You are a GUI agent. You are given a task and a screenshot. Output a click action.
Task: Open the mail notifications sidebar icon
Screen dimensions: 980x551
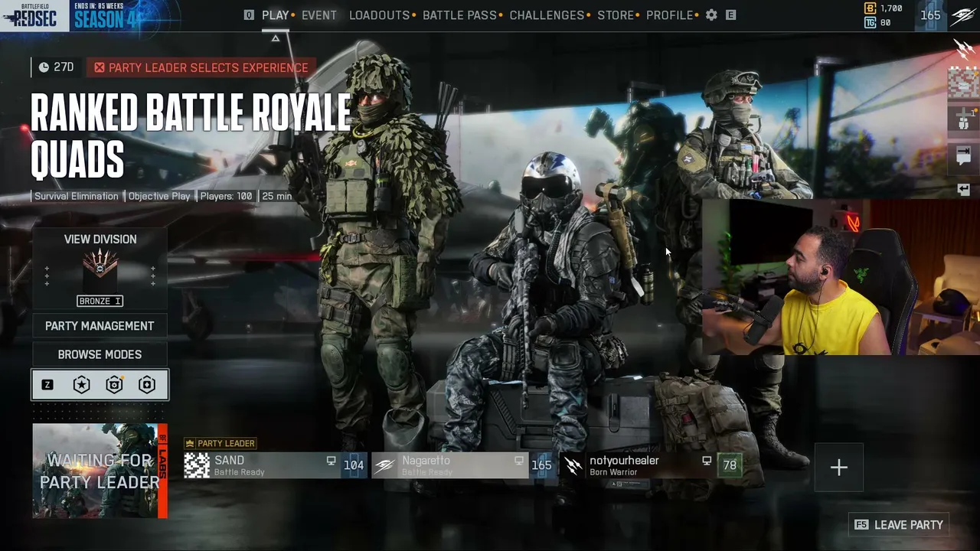tap(963, 83)
